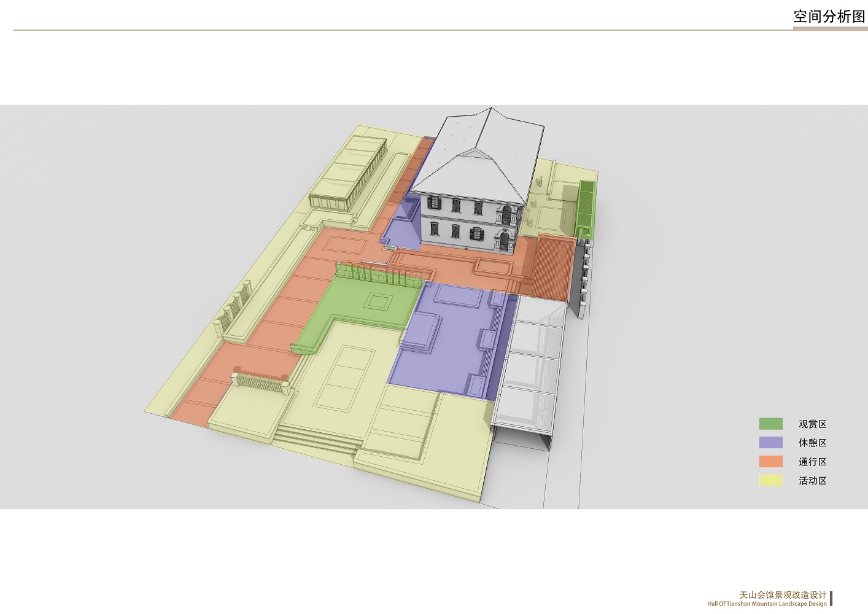868x614 pixels.
Task: Select the 休憩区 legend label
Action: click(812, 443)
